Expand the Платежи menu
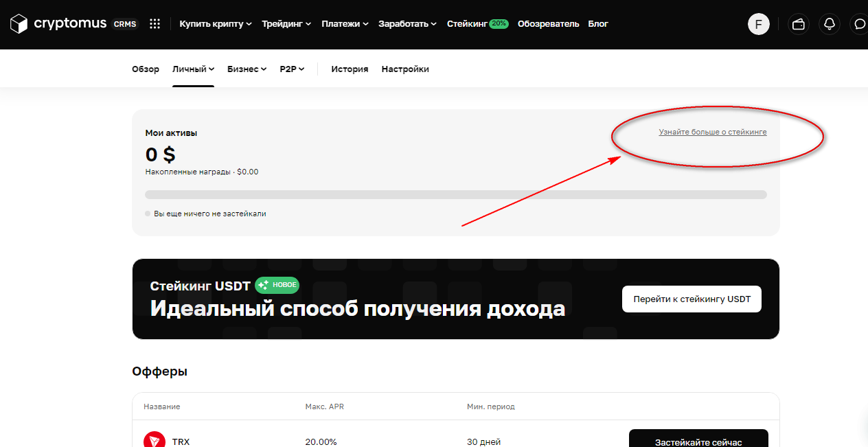 (345, 24)
